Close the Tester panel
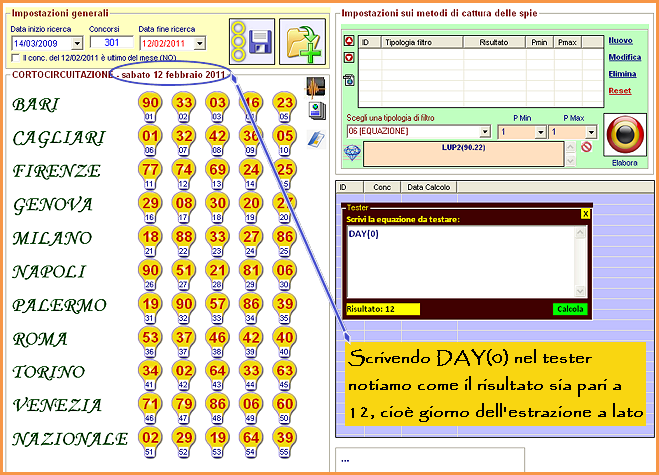This screenshot has height=475, width=659. (x=585, y=214)
